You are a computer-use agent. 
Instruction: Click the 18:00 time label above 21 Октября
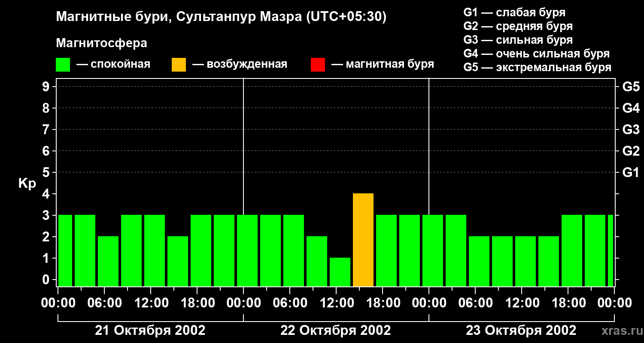(197, 303)
